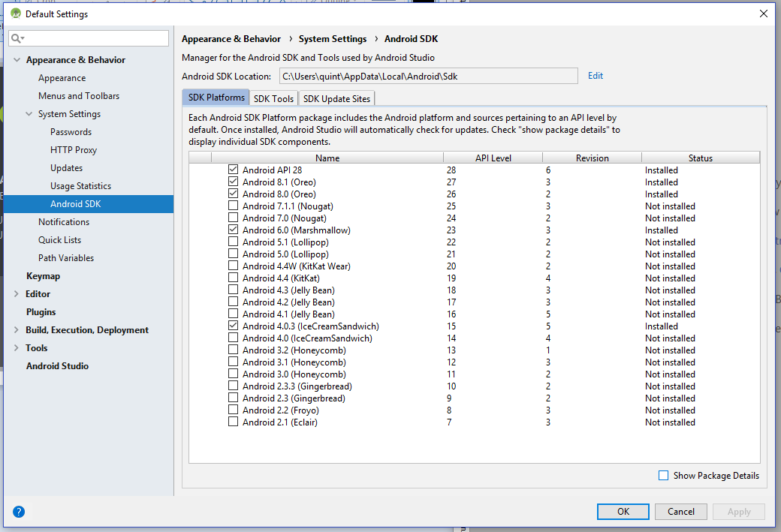This screenshot has width=781, height=532.
Task: Enable Show Package Details checkbox
Action: click(x=663, y=476)
